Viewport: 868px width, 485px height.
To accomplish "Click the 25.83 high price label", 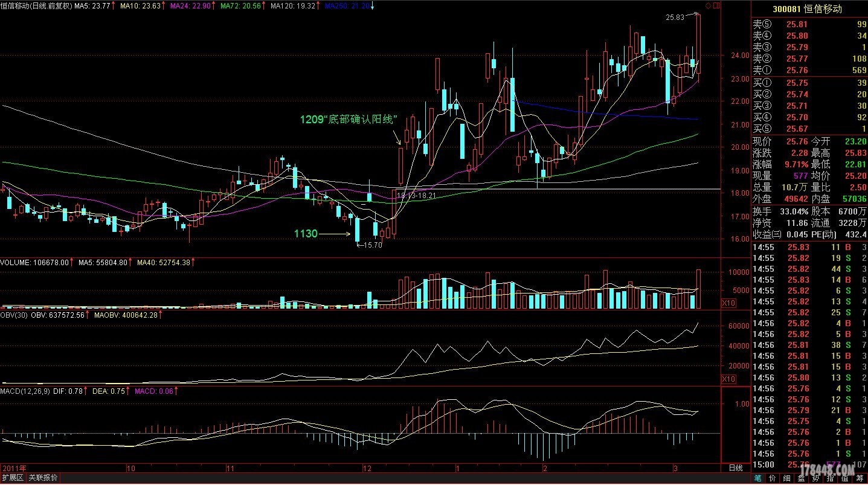I will tap(675, 18).
